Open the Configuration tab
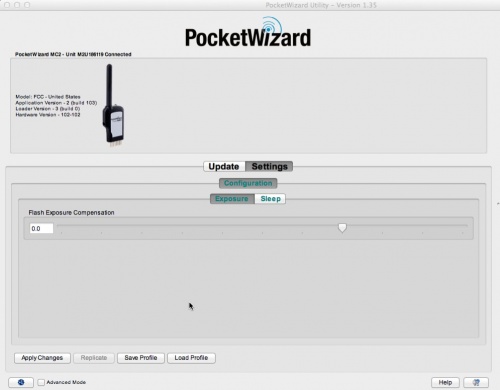The width and height of the screenshot is (500, 390). click(248, 183)
